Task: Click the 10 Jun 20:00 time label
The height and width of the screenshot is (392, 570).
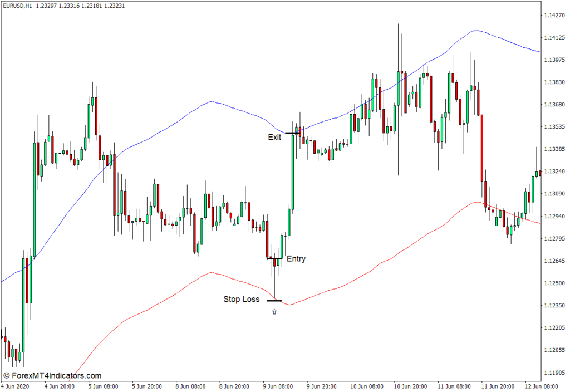Action: [410, 386]
